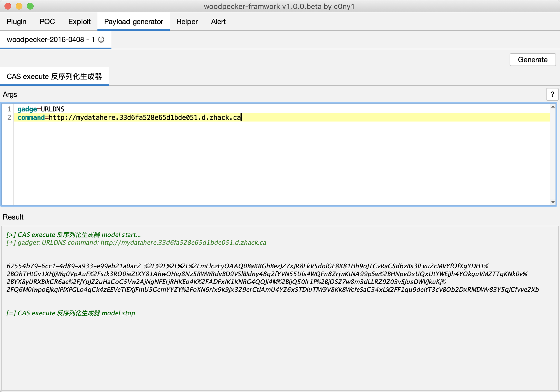560x392 pixels.
Task: Switch to the POC tab
Action: [x=47, y=22]
